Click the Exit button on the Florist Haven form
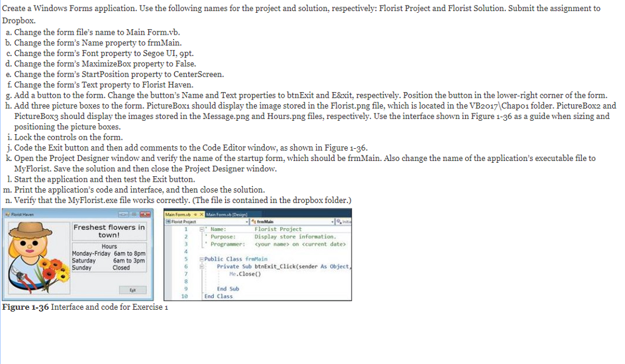The image size is (625, 364). tap(132, 290)
